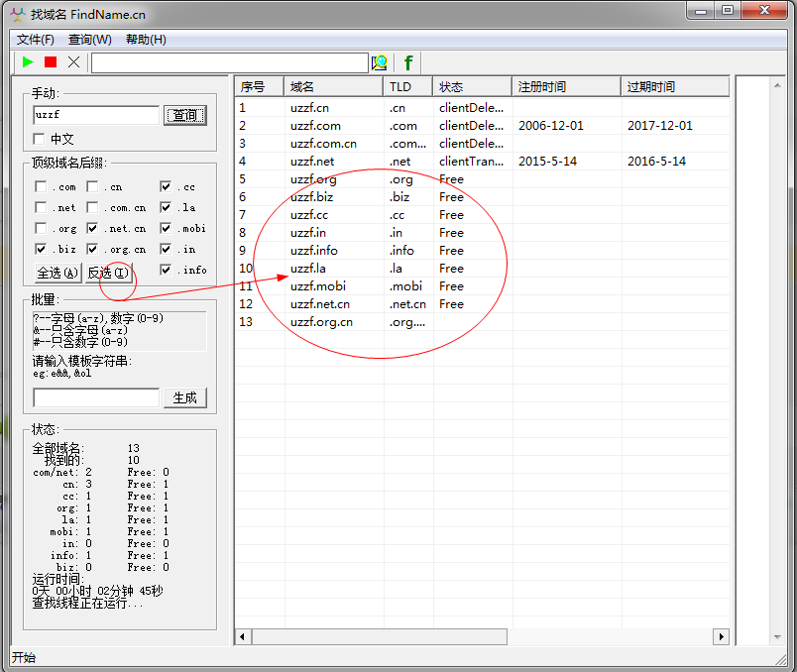This screenshot has height=672, width=797.
Task: Click the 反选(I) invert selection button
Action: [x=108, y=273]
